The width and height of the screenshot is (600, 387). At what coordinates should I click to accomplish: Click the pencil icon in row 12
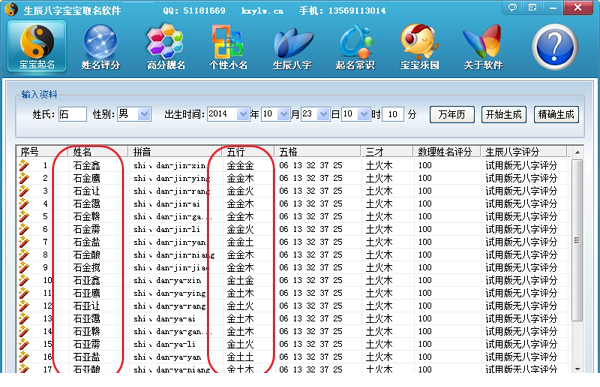point(24,306)
